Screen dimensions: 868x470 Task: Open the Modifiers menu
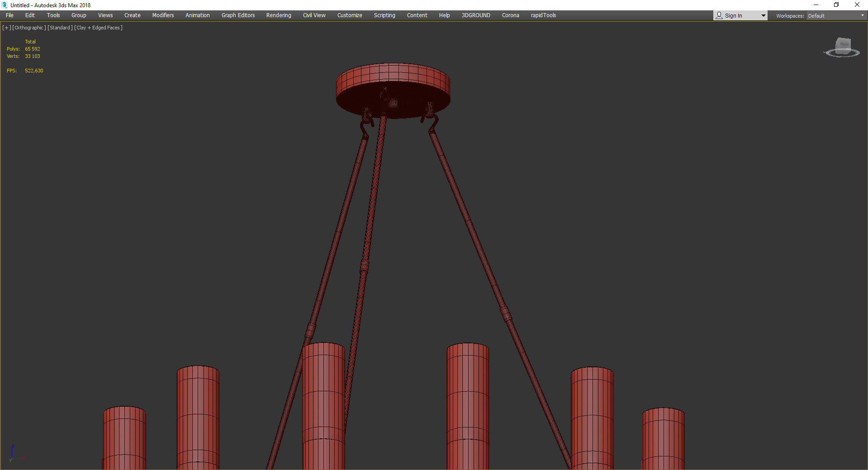tap(163, 15)
